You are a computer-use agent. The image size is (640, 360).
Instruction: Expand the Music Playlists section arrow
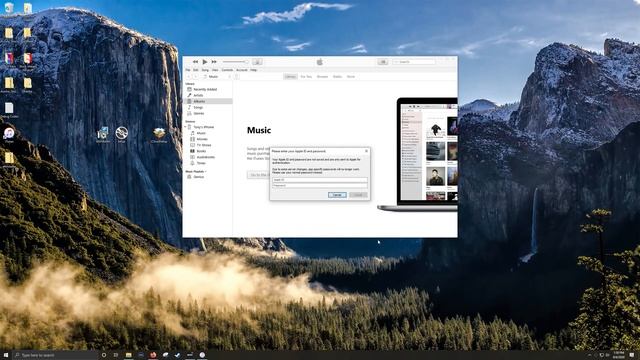(206, 171)
